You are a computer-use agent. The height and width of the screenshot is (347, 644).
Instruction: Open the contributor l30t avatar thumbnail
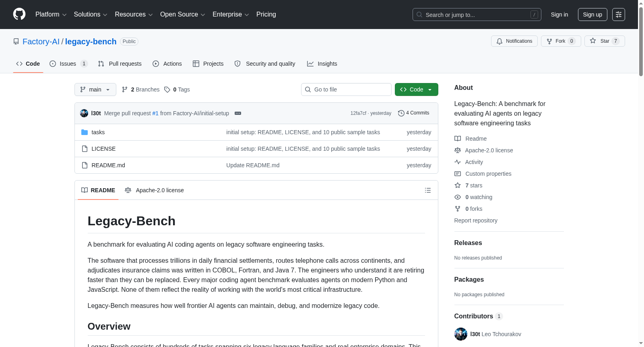pos(461,334)
